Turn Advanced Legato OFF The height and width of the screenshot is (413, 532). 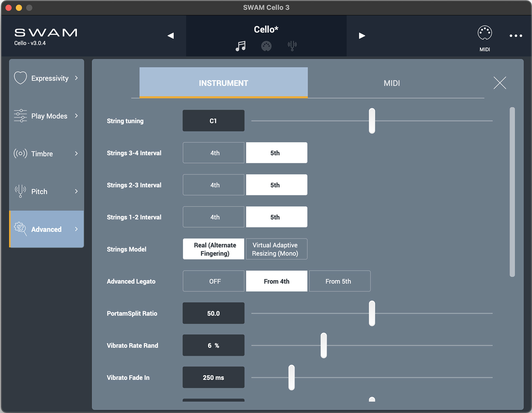(213, 281)
